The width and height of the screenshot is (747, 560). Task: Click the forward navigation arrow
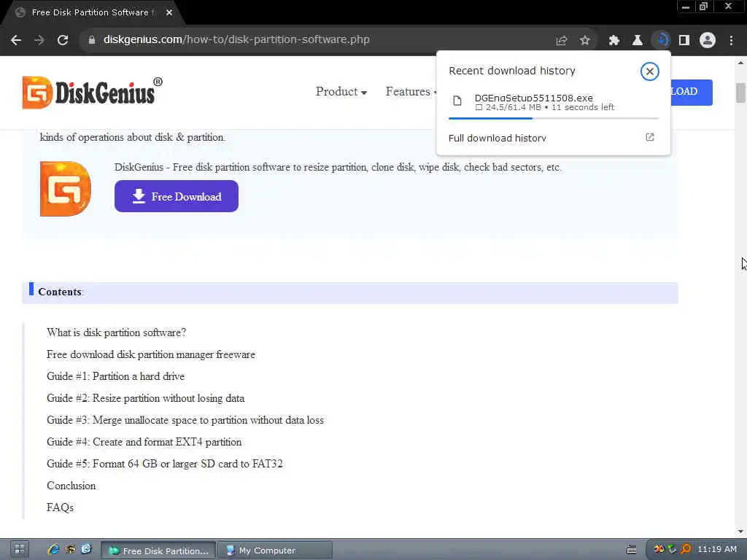pyautogui.click(x=39, y=40)
